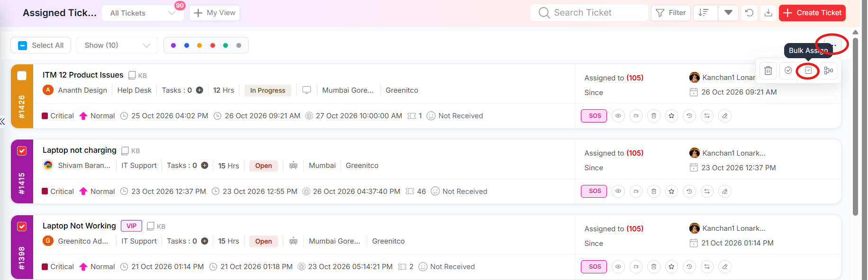
Task: Open KB icon beside Laptop Not Working
Action: 156,226
